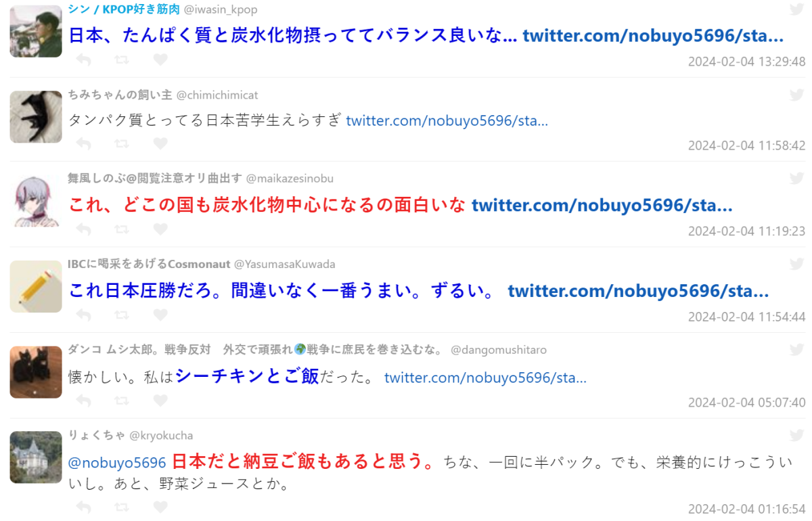Open the シン / KPOP好き筋肉 user profile name
The image size is (812, 521).
(124, 9)
